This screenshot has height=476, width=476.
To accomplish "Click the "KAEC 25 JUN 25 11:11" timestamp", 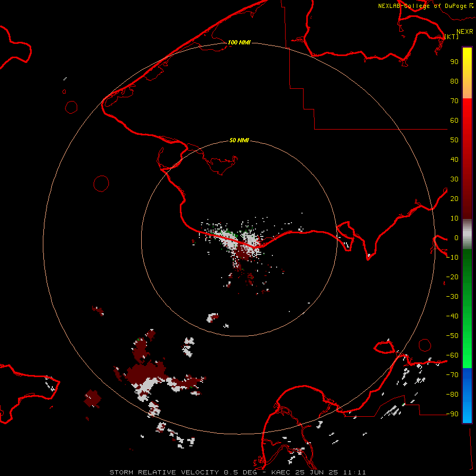I will click(318, 472).
